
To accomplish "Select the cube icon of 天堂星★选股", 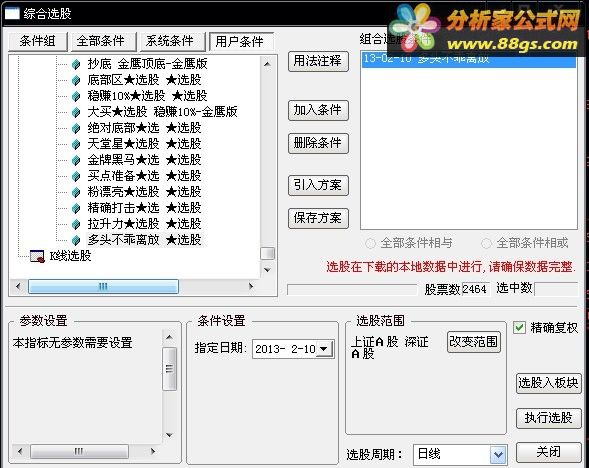I will [76, 144].
